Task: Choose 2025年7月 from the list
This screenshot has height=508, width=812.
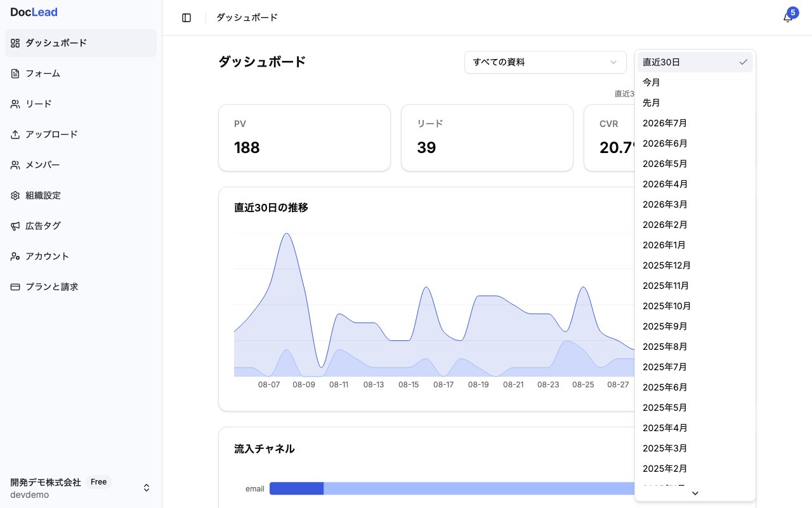Action: click(x=695, y=367)
